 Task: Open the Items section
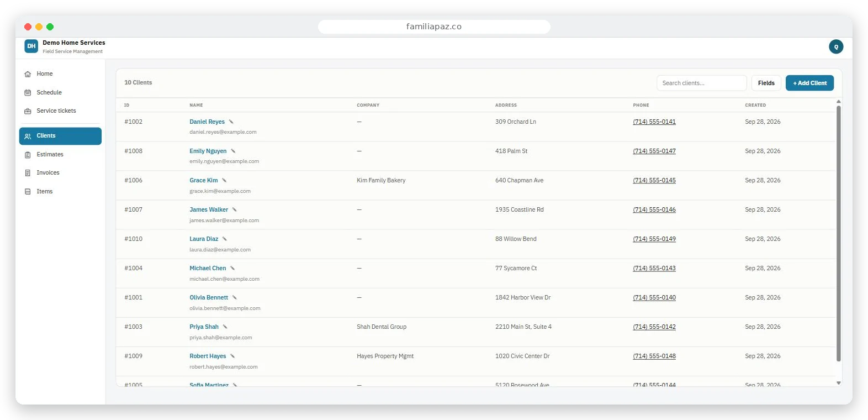pyautogui.click(x=60, y=192)
